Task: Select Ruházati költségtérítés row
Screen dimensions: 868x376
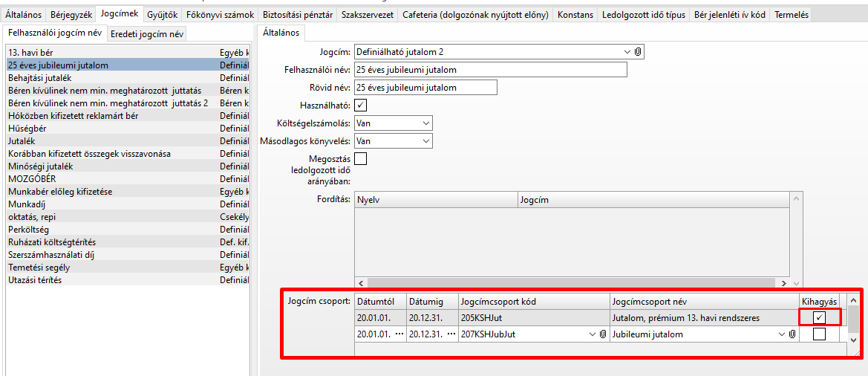Action: [x=127, y=242]
